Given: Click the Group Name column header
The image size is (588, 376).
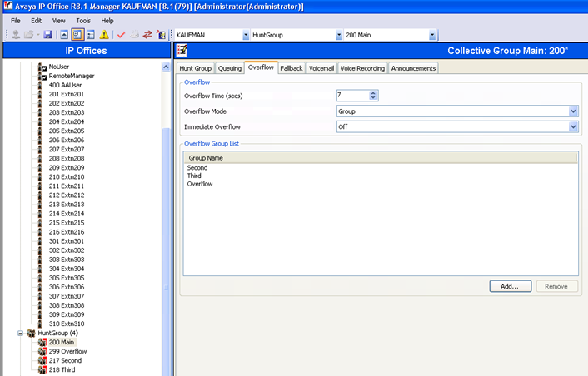Looking at the screenshot, I should [380, 158].
